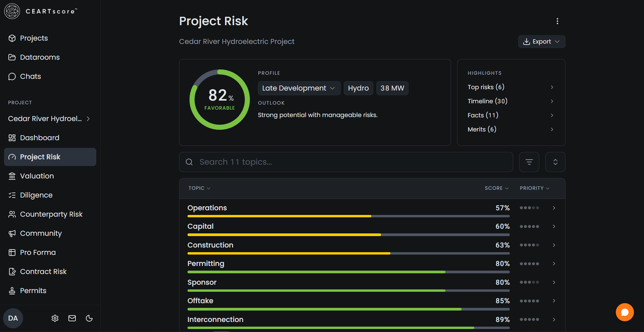Open Timeline (30) highlight

coord(511,101)
